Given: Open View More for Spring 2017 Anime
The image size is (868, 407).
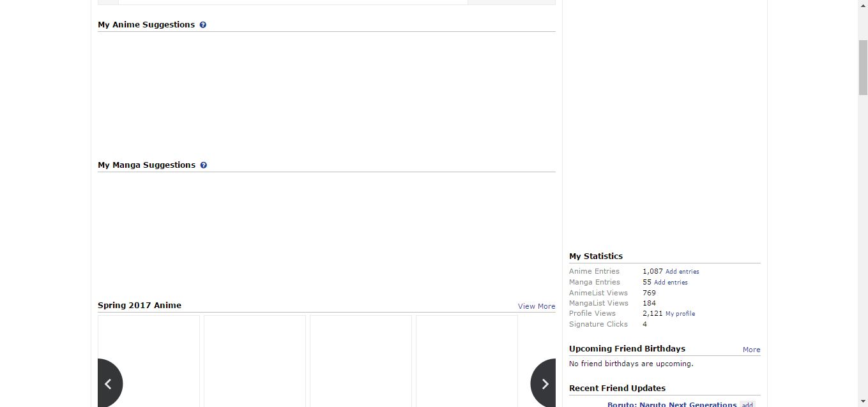Looking at the screenshot, I should (x=536, y=306).
